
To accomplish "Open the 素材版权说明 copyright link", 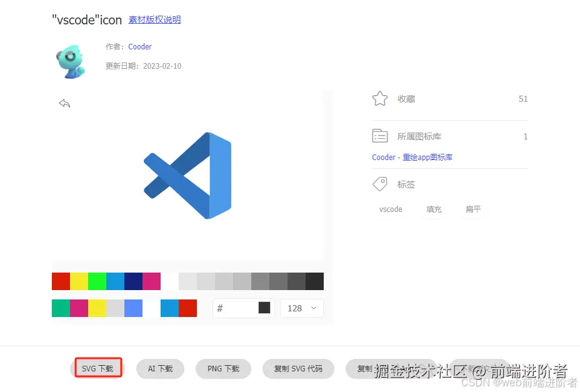I will coord(154,19).
